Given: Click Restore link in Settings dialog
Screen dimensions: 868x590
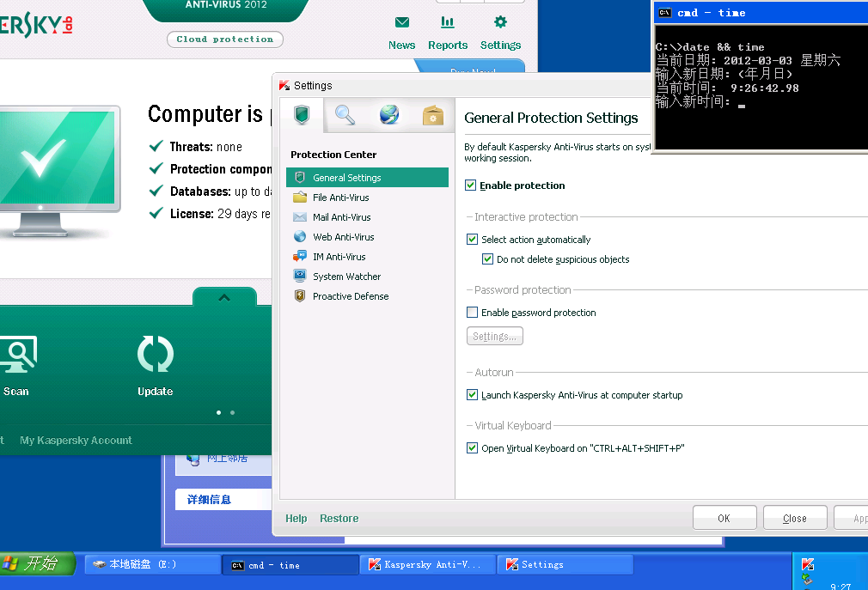Looking at the screenshot, I should pyautogui.click(x=339, y=518).
